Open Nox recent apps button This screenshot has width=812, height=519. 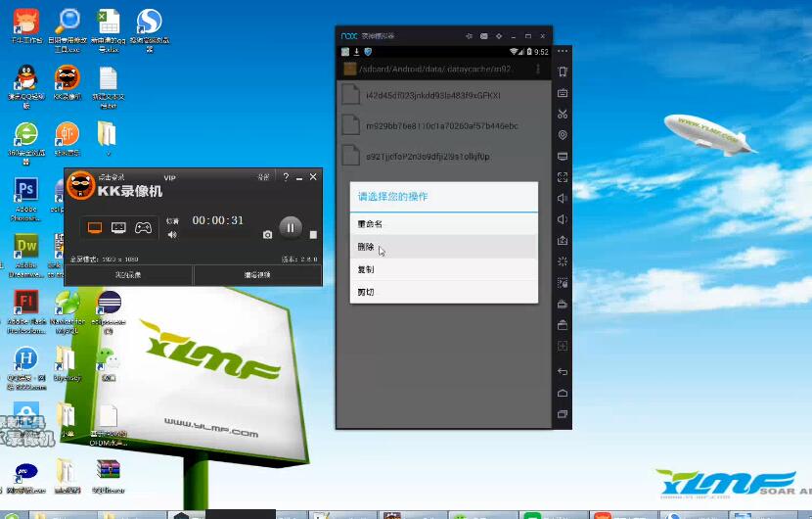(563, 414)
